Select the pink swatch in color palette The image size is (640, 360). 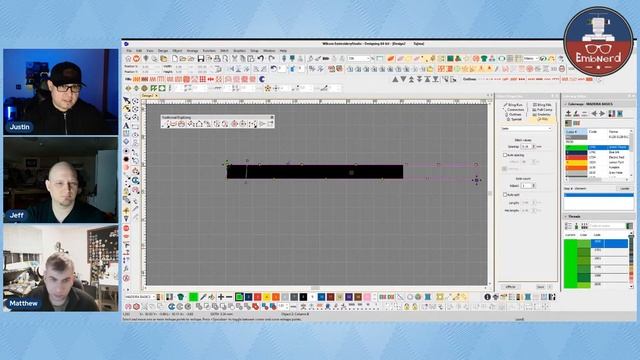pos(367,297)
